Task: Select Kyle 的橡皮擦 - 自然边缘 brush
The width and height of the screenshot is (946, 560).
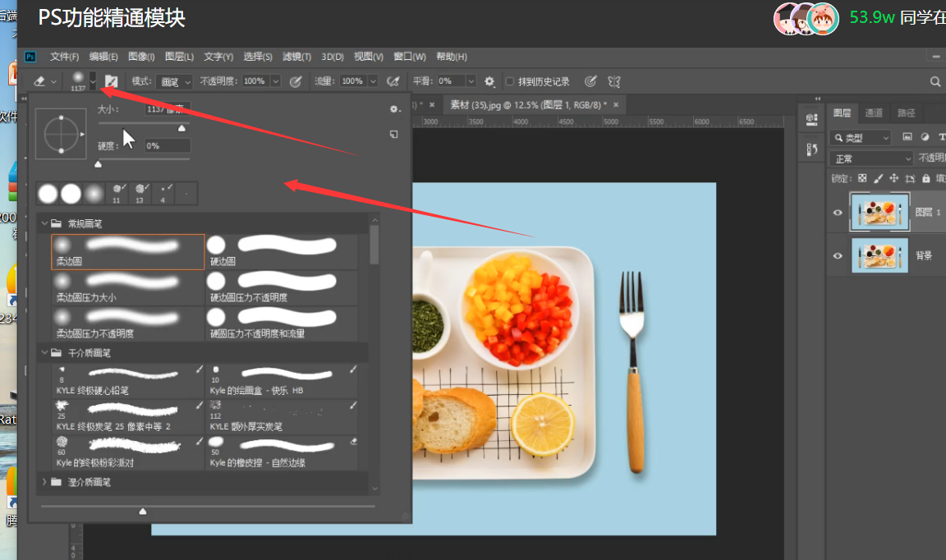Action: pos(282,452)
